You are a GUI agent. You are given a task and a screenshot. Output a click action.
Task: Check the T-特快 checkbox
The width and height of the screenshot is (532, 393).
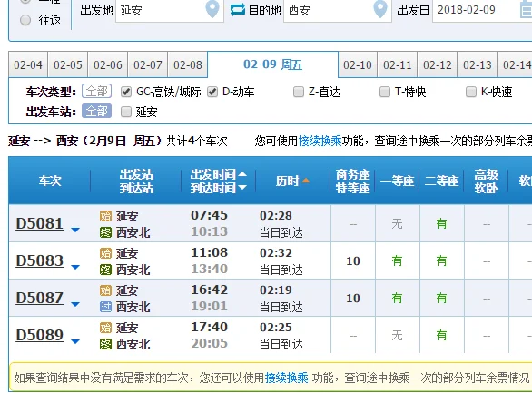[385, 92]
